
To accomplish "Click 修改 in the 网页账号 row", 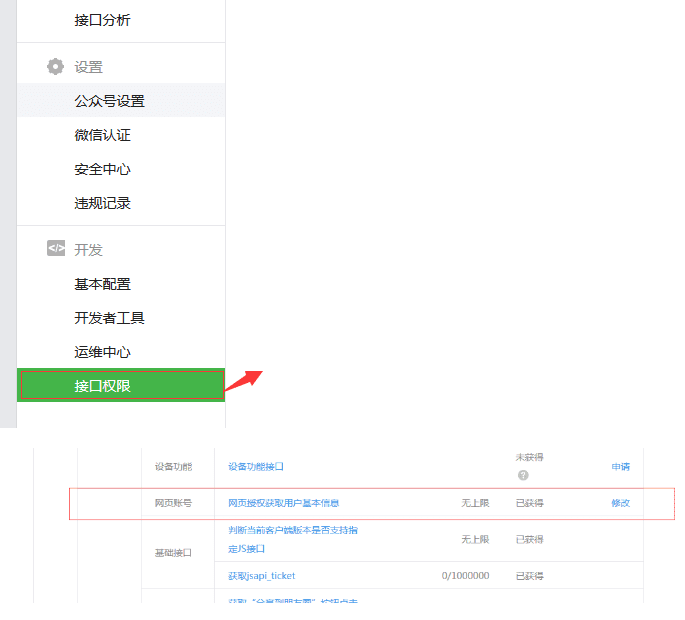I will point(620,503).
